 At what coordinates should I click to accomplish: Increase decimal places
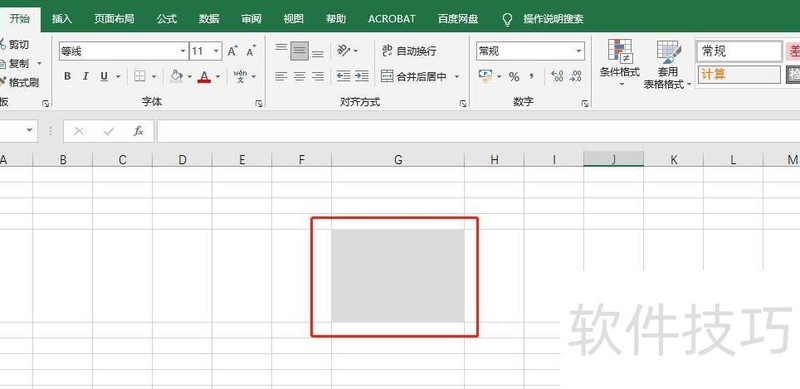tap(557, 77)
